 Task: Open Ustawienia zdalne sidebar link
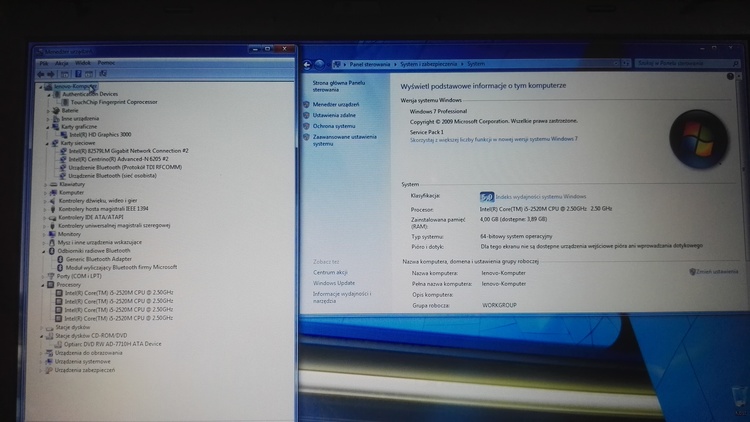click(334, 115)
